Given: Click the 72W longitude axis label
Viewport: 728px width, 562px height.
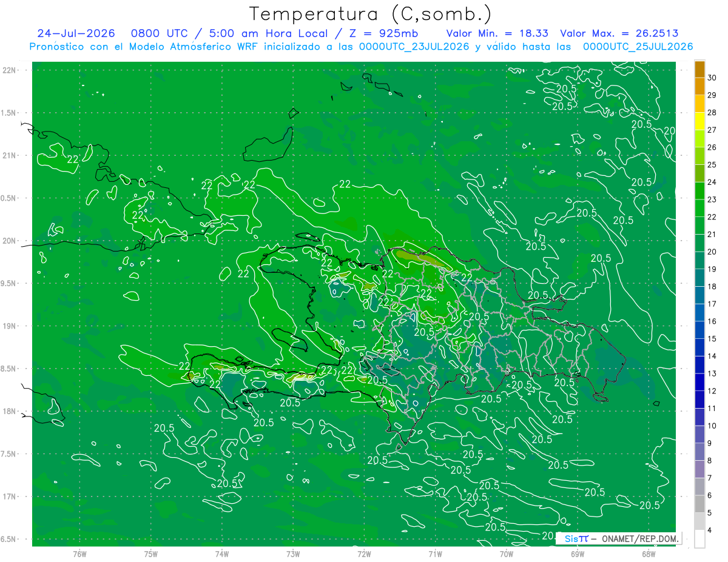Looking at the screenshot, I should [x=364, y=554].
